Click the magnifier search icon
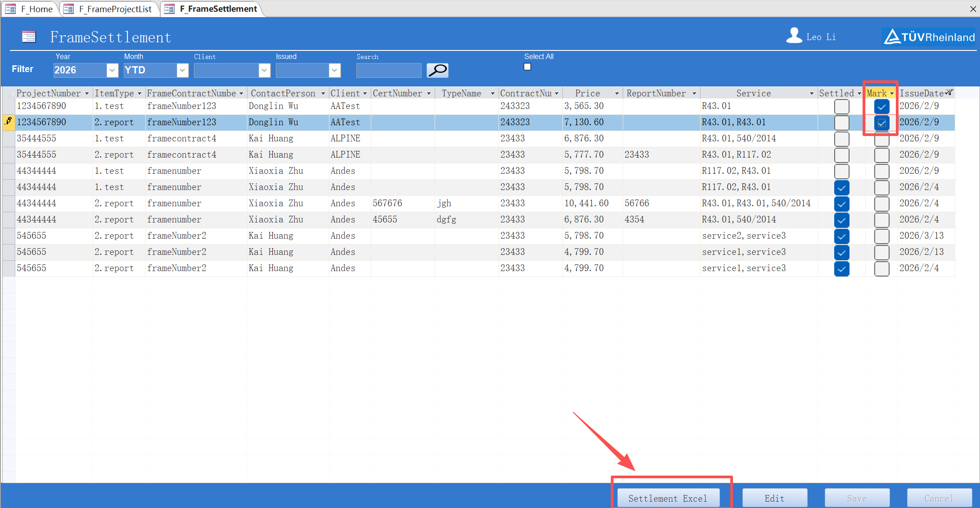980x508 pixels. (437, 70)
